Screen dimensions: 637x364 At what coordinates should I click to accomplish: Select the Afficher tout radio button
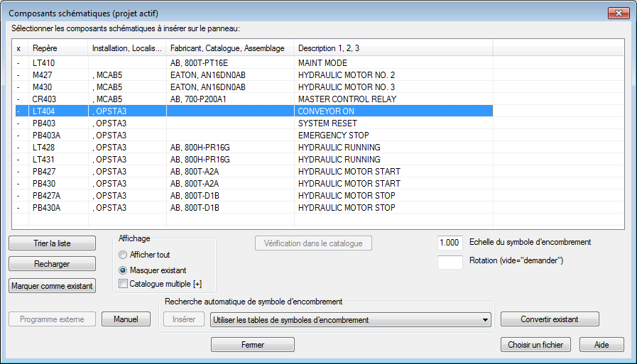click(123, 255)
